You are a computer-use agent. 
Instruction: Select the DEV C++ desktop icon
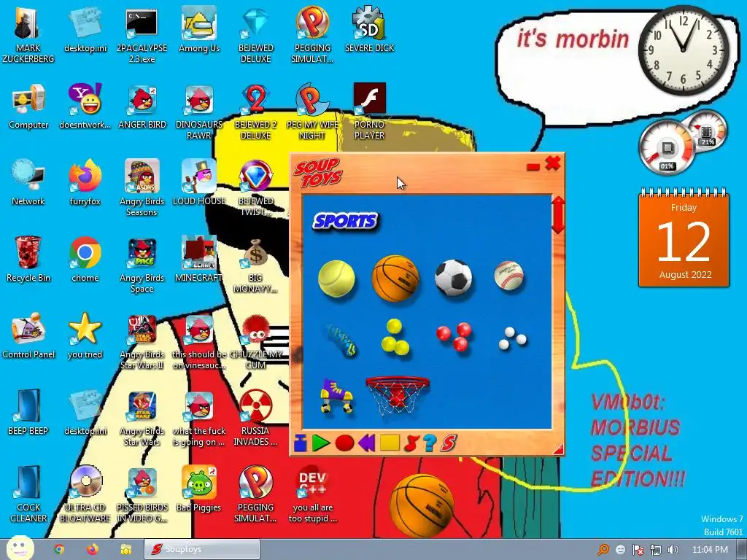[312, 494]
